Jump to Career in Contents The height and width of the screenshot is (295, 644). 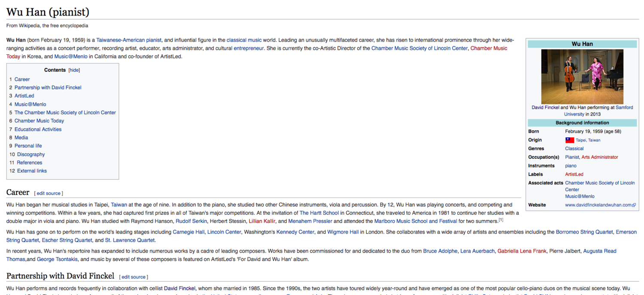[22, 79]
